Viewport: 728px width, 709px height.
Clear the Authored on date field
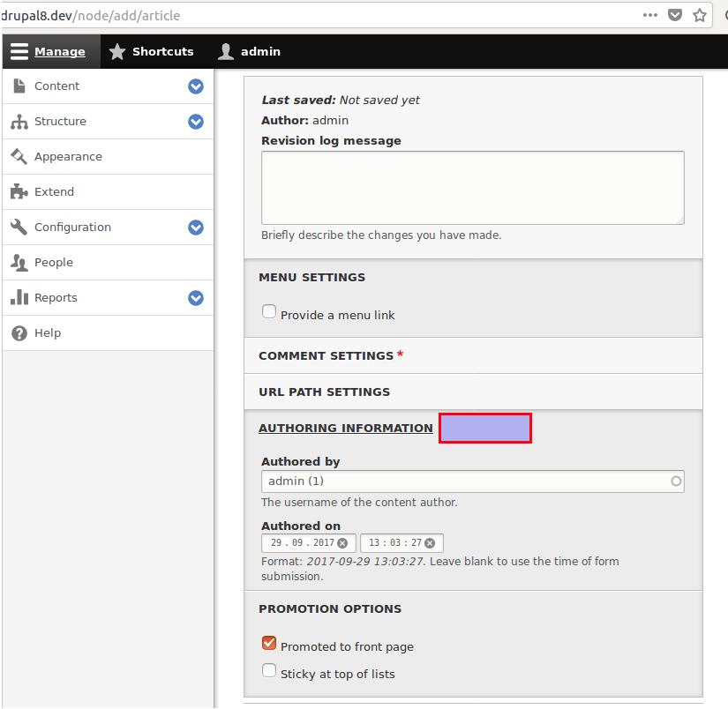click(342, 543)
